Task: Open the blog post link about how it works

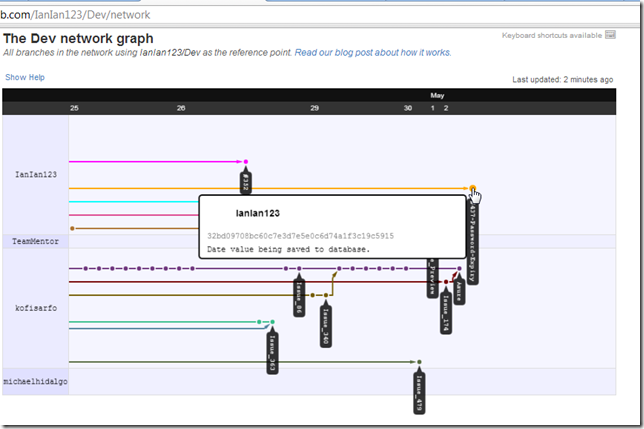Action: (x=373, y=52)
